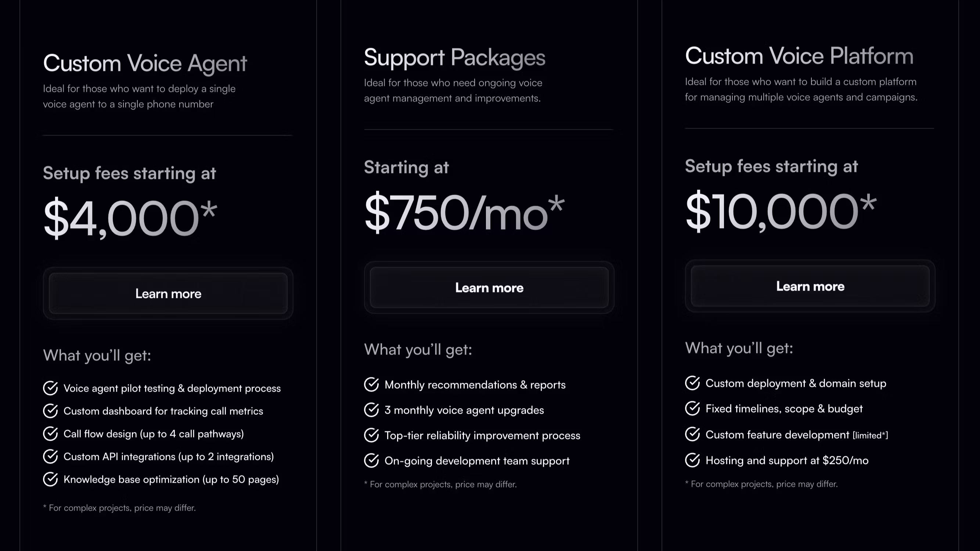
Task: Click Learn more under Custom Voice Agent
Action: [x=168, y=293]
